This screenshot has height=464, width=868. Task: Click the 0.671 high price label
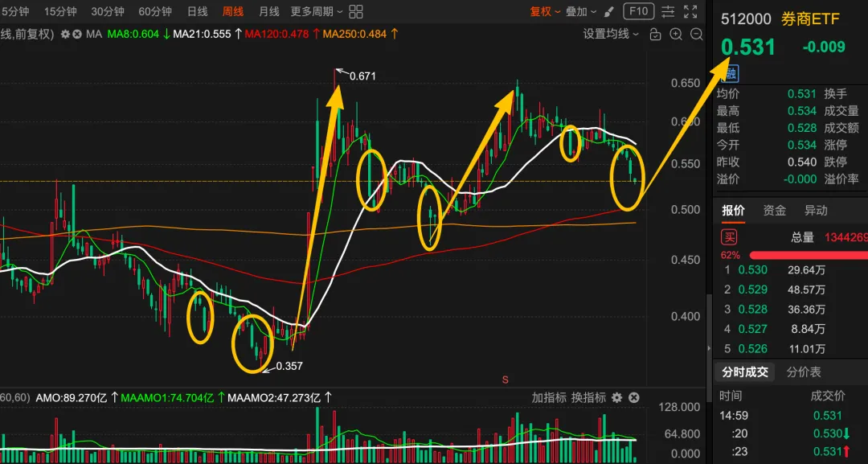tap(362, 76)
